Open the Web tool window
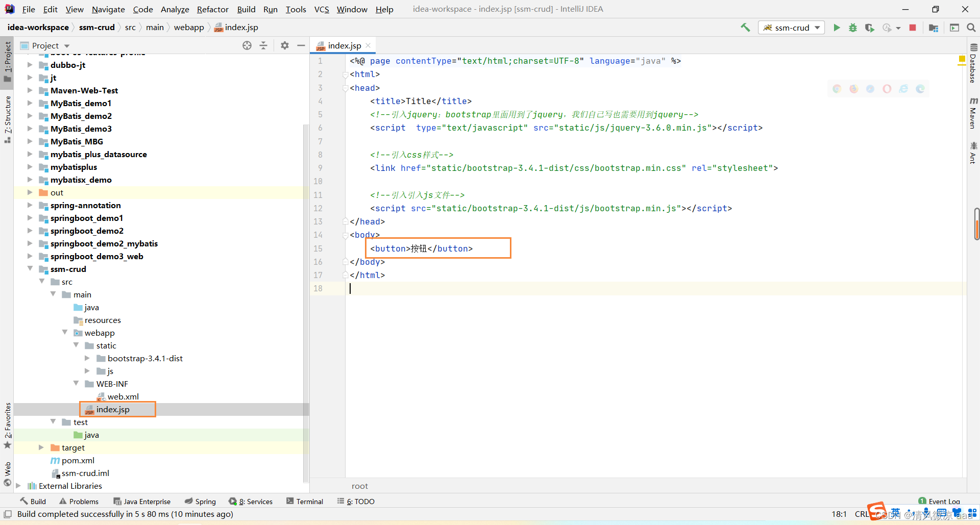This screenshot has width=980, height=525. click(7, 474)
